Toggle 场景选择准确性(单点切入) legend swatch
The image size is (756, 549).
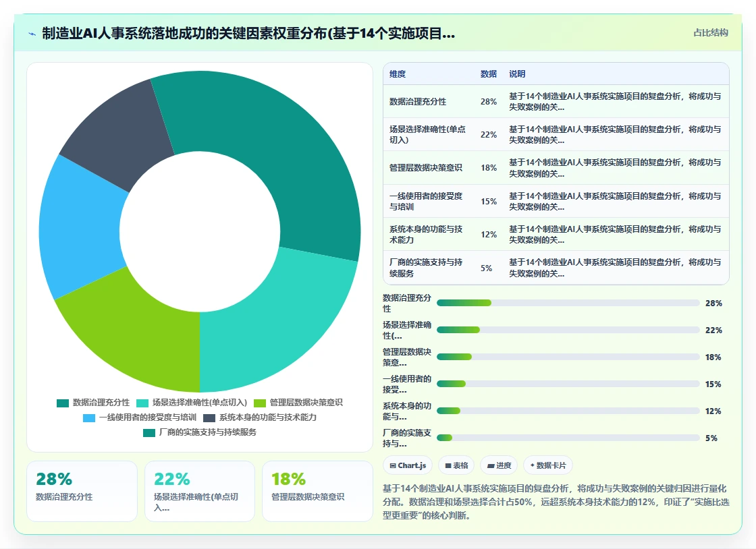pyautogui.click(x=142, y=403)
